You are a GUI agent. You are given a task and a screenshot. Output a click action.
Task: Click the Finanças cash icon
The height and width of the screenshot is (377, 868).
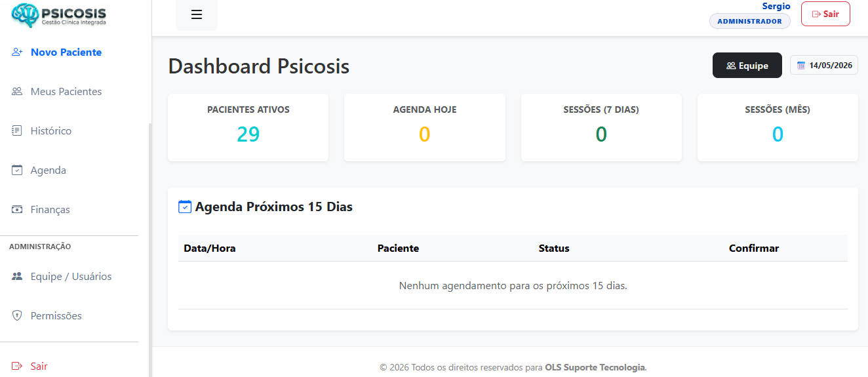click(18, 209)
